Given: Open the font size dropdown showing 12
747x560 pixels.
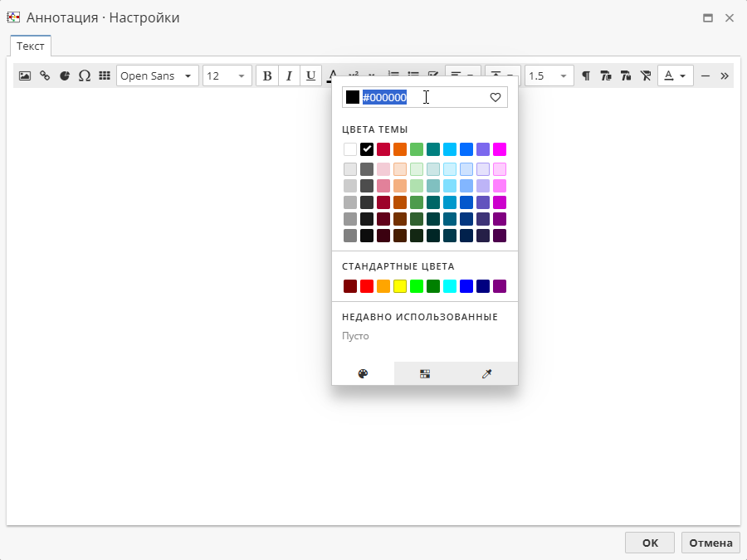Looking at the screenshot, I should click(227, 75).
